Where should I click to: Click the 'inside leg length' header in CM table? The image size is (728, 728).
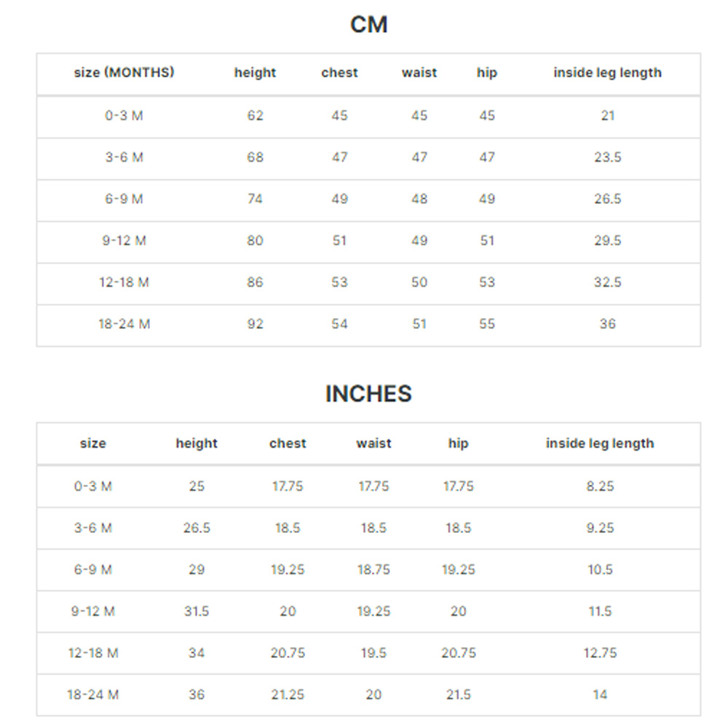(607, 72)
